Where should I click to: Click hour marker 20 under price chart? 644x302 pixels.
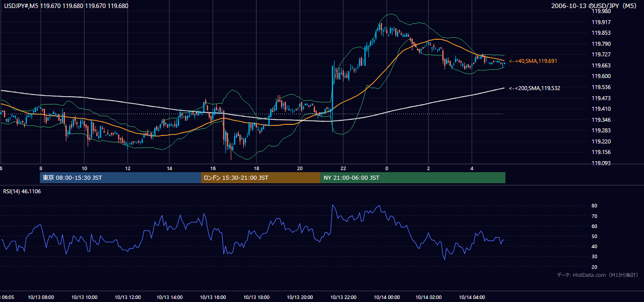click(300, 168)
